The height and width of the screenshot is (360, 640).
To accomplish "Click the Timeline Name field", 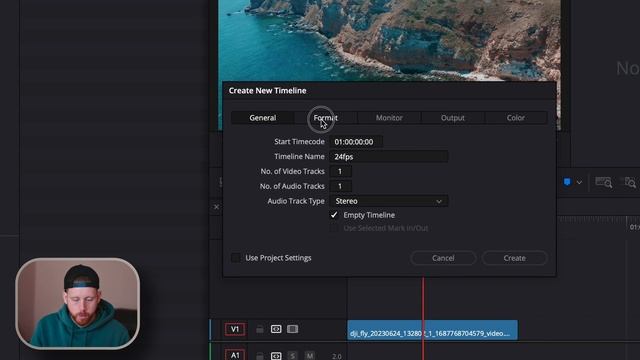I will (389, 156).
